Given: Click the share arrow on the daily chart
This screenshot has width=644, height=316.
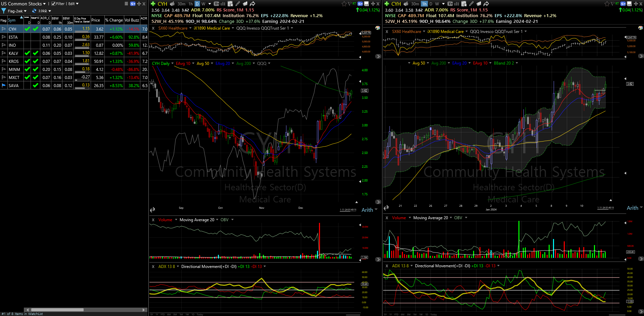Looking at the screenshot, I should pyautogui.click(x=252, y=4).
